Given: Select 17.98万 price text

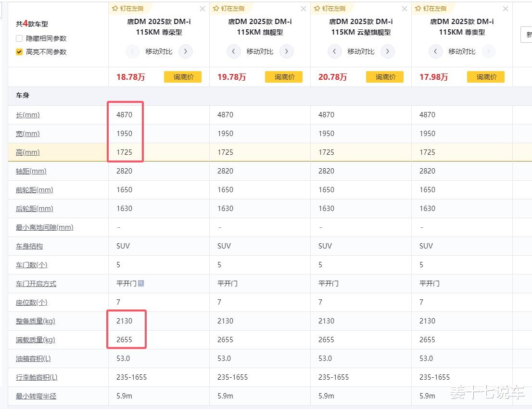Looking at the screenshot, I should tap(433, 77).
